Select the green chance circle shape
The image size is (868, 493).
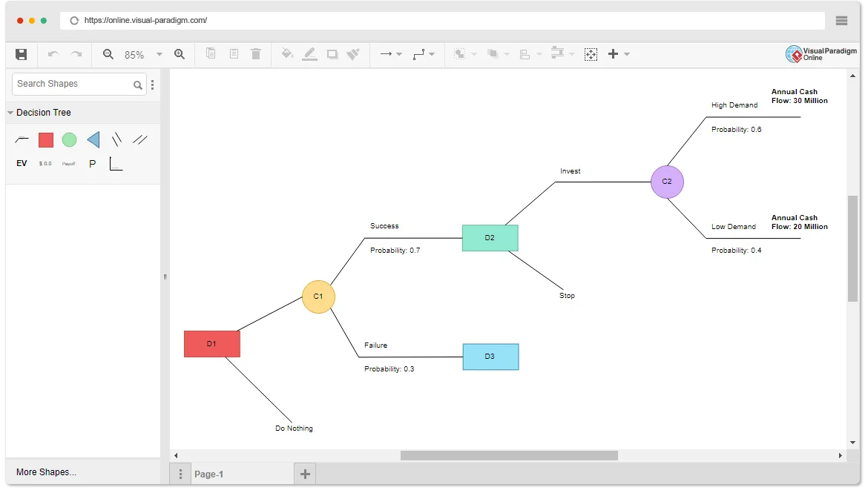point(69,140)
